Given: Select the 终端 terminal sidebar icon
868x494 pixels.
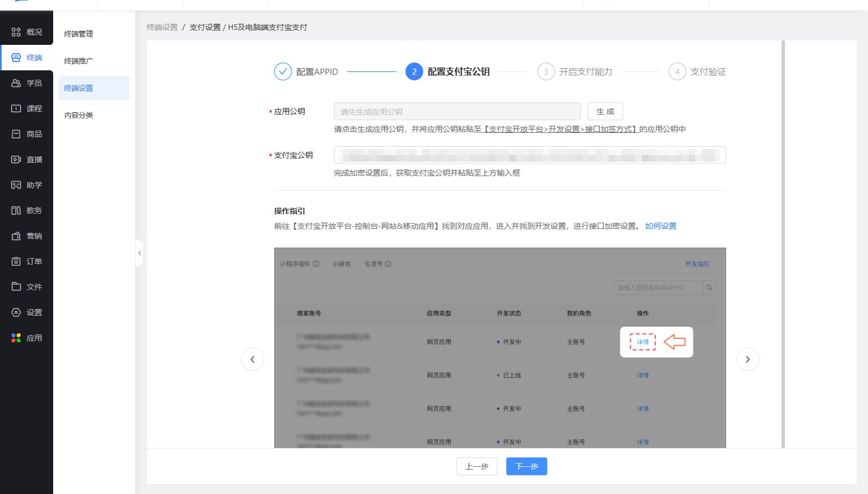Looking at the screenshot, I should pyautogui.click(x=16, y=58).
